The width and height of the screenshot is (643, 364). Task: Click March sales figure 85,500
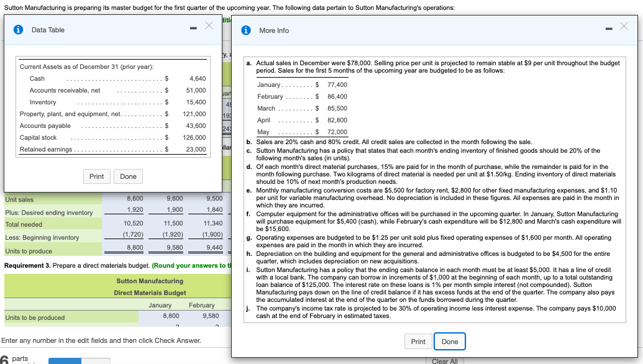(x=337, y=109)
